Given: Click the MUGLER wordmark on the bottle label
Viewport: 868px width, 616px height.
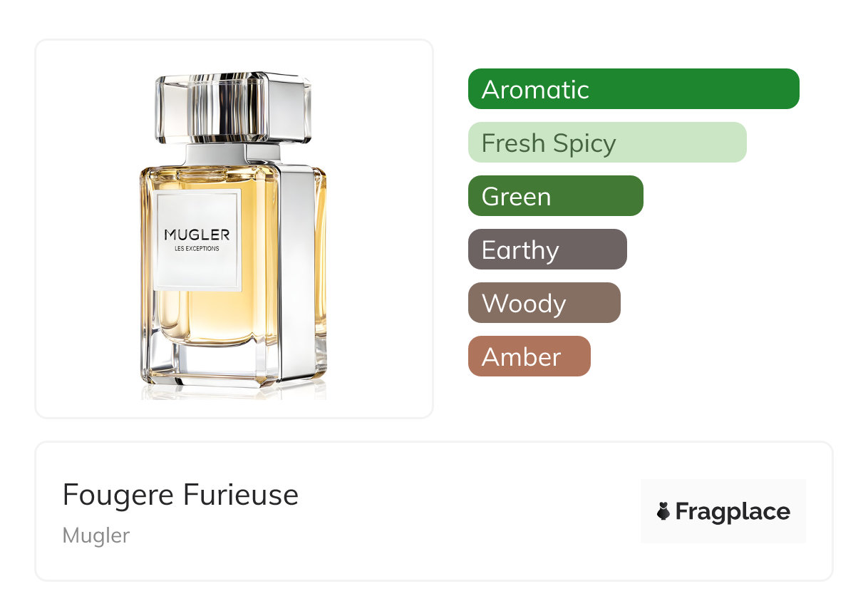Looking at the screenshot, I should pyautogui.click(x=197, y=235).
